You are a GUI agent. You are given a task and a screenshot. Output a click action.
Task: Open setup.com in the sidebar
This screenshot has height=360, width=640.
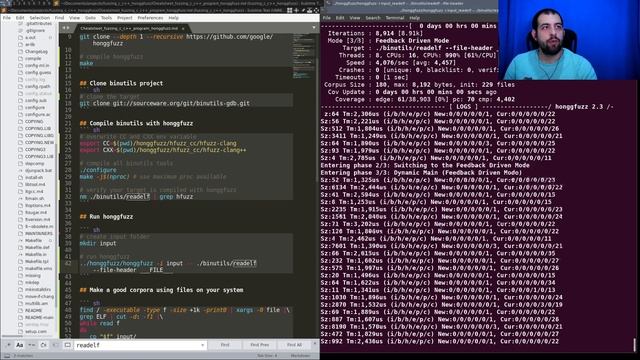pos(36,331)
